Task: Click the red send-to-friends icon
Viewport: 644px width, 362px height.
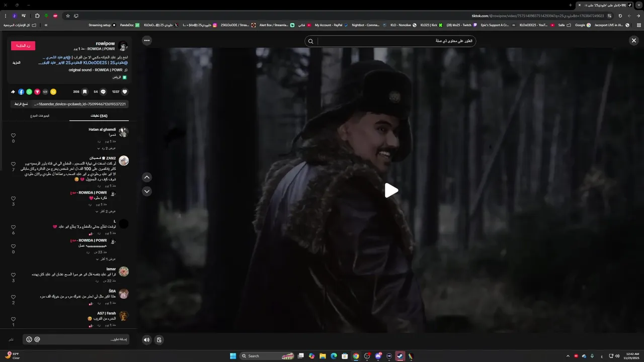Action: click(x=37, y=92)
